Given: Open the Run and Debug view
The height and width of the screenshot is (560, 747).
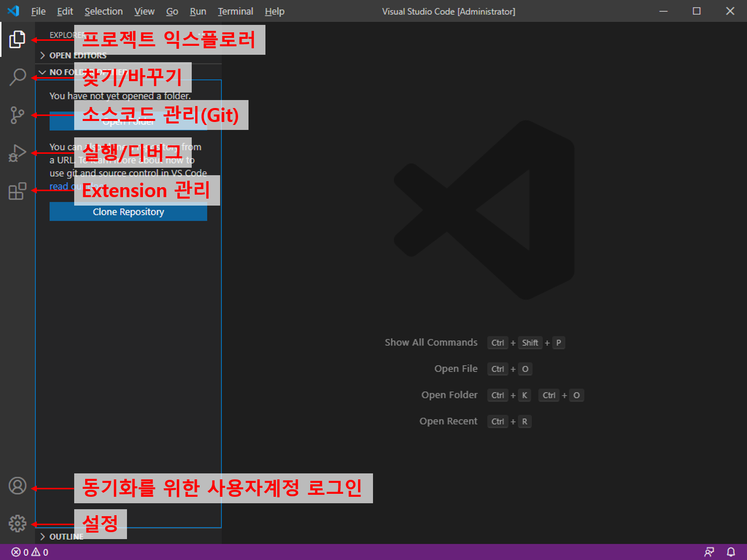Looking at the screenshot, I should pyautogui.click(x=17, y=153).
